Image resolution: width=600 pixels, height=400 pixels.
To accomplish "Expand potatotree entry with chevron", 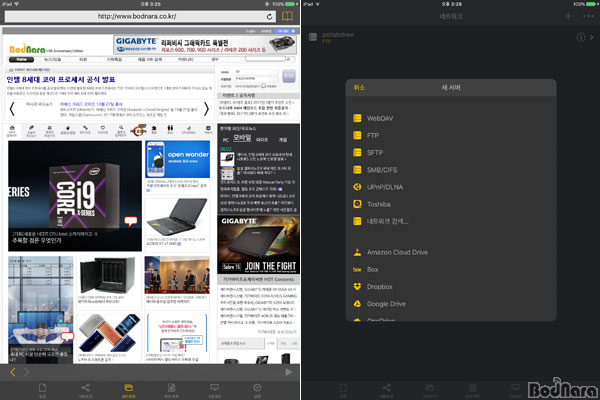I will [592, 37].
